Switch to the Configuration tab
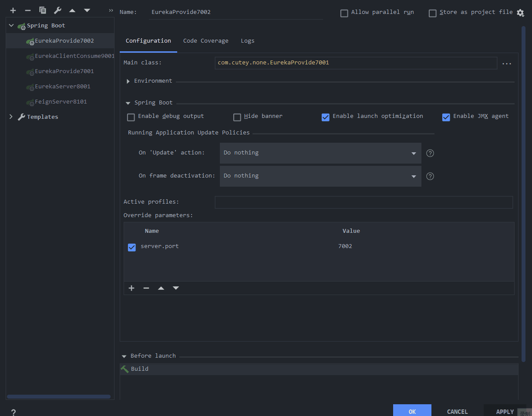This screenshot has height=416, width=532. point(148,41)
